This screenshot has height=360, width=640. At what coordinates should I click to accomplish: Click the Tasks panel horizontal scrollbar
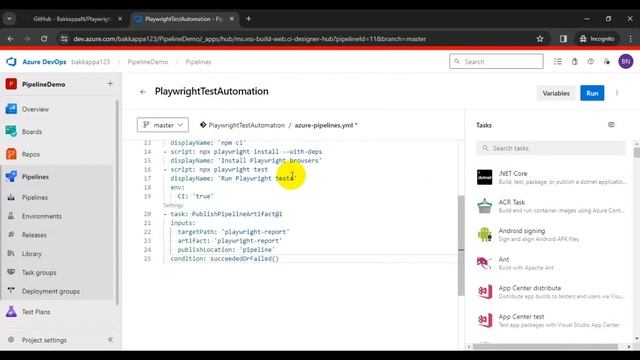pos(545,347)
